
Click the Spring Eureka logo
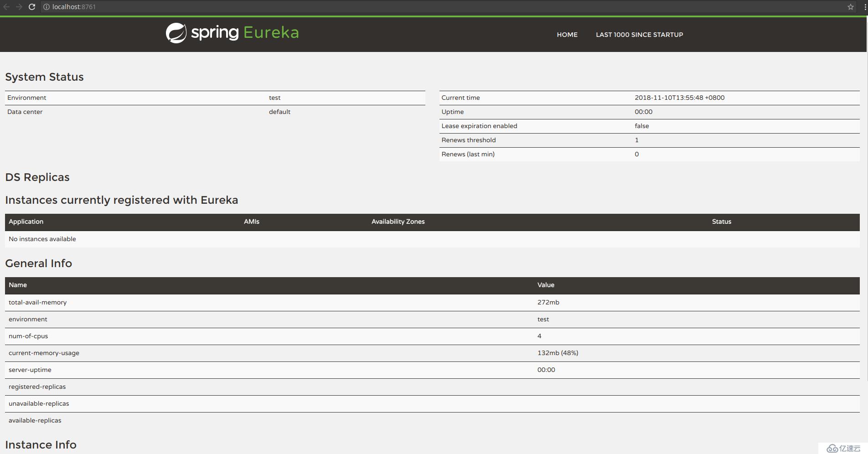[x=232, y=33]
